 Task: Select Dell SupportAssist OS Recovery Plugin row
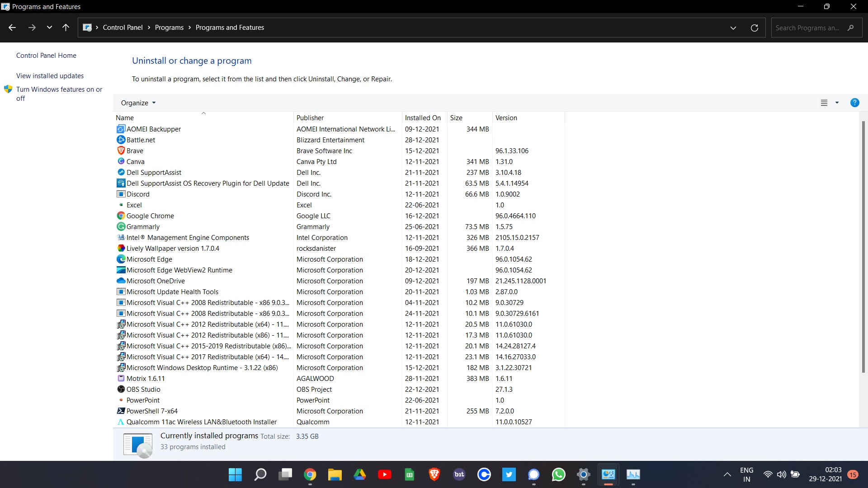point(339,183)
